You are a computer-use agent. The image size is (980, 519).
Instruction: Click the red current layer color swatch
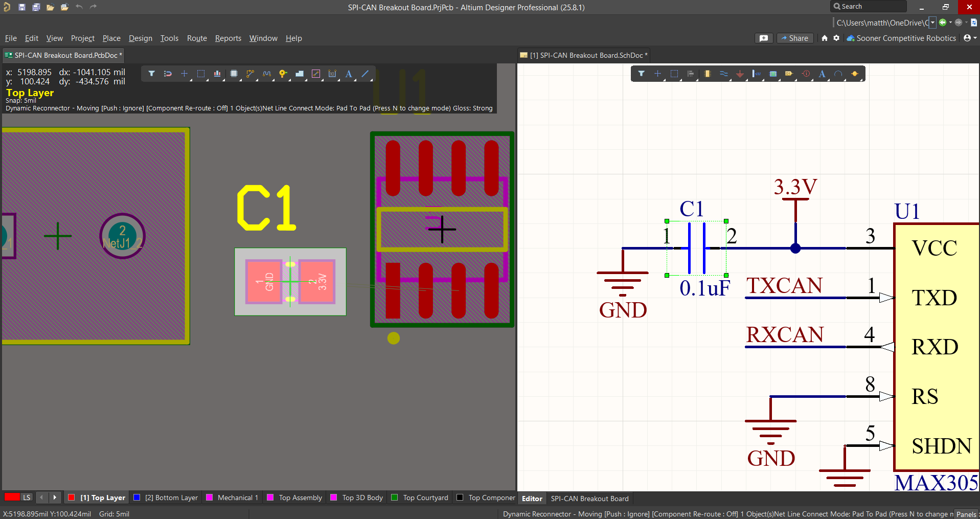click(x=12, y=498)
